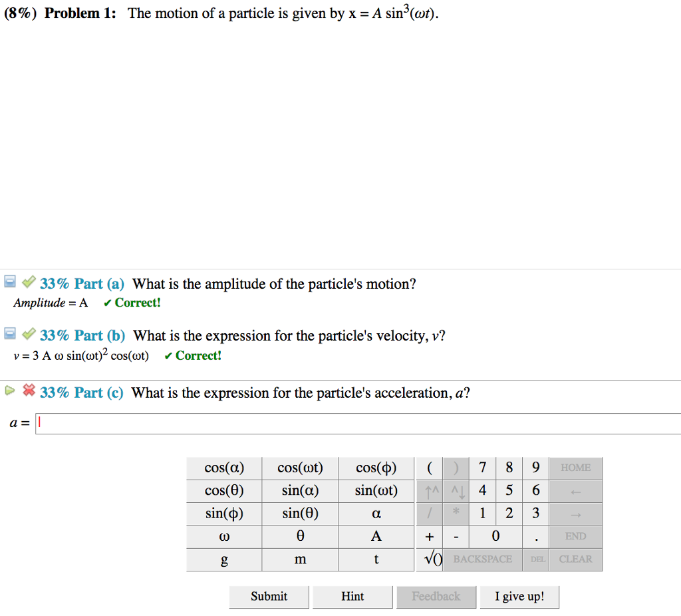
Task: Insert the θ symbol key
Action: pos(299,536)
